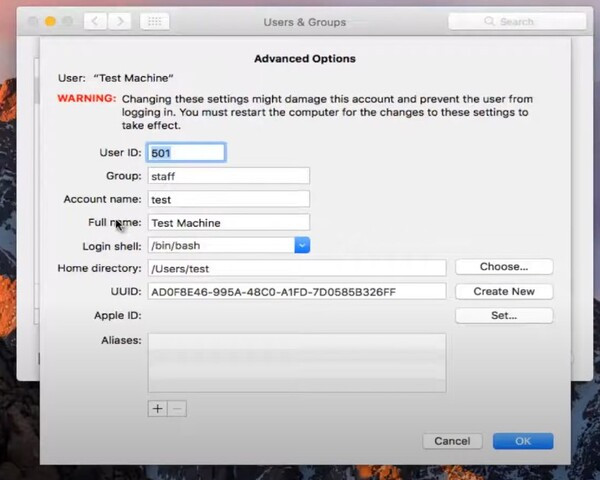
Task: Open the Login shell dropdown arrow
Action: coord(302,245)
